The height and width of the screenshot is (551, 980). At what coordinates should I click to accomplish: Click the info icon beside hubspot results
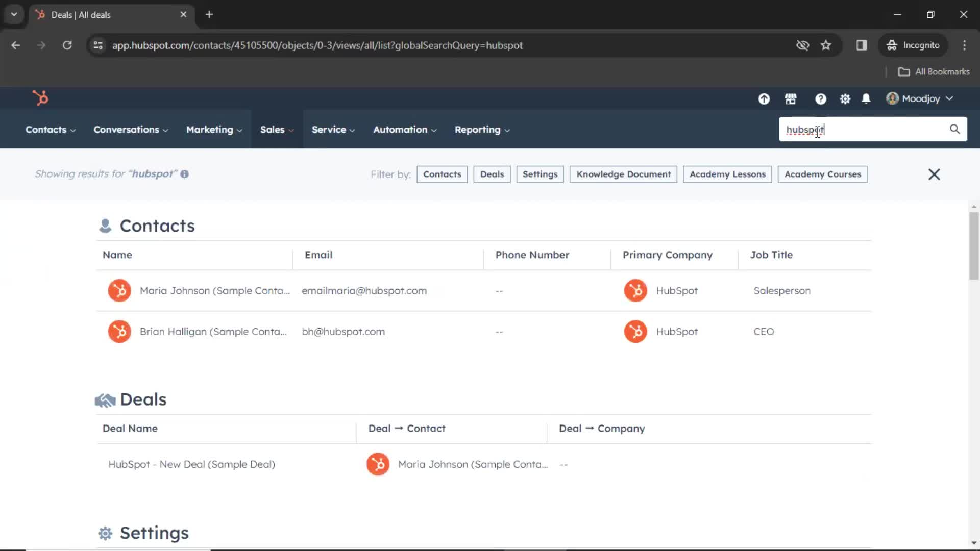click(185, 174)
